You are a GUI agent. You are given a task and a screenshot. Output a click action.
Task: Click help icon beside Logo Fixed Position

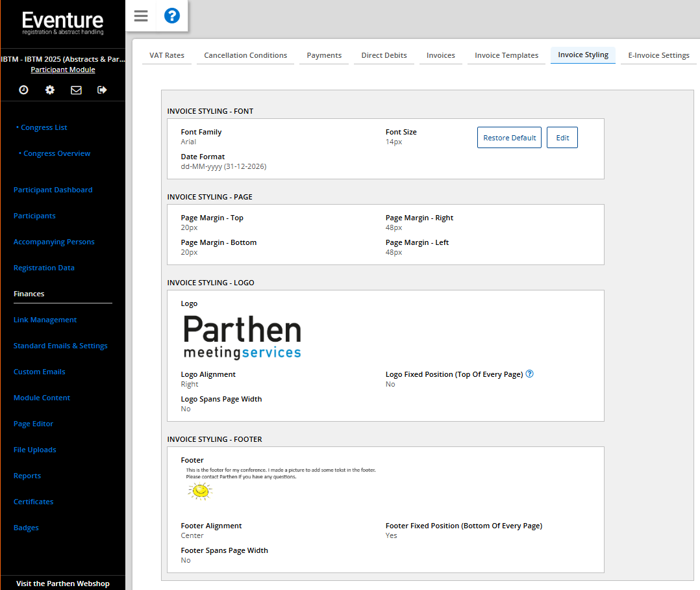(x=529, y=374)
